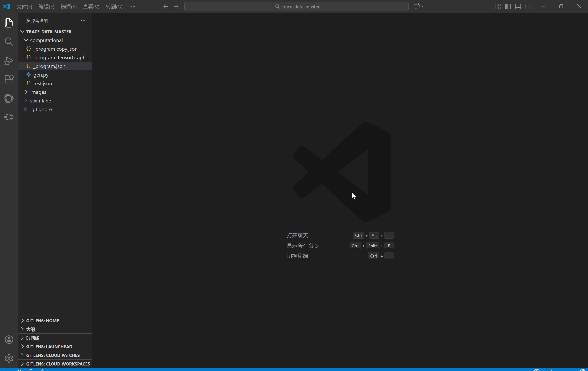
Task: Open the Search view in activity bar
Action: coord(9,42)
